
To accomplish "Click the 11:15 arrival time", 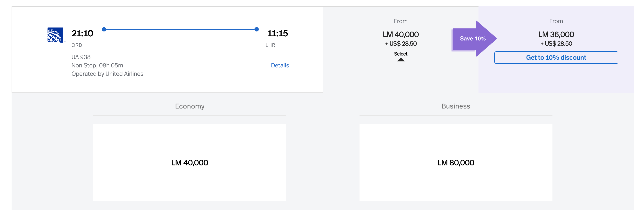I will pos(277,33).
